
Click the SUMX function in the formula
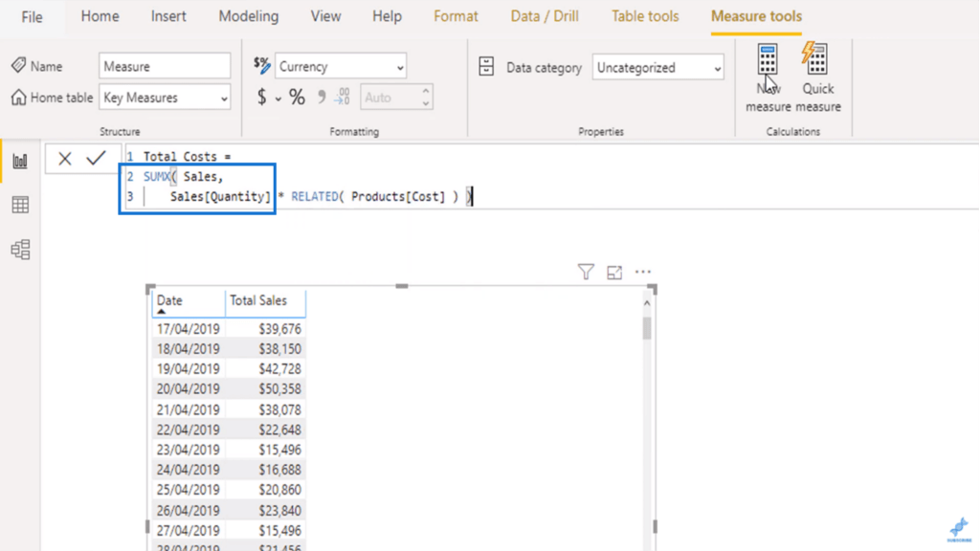[x=156, y=177]
